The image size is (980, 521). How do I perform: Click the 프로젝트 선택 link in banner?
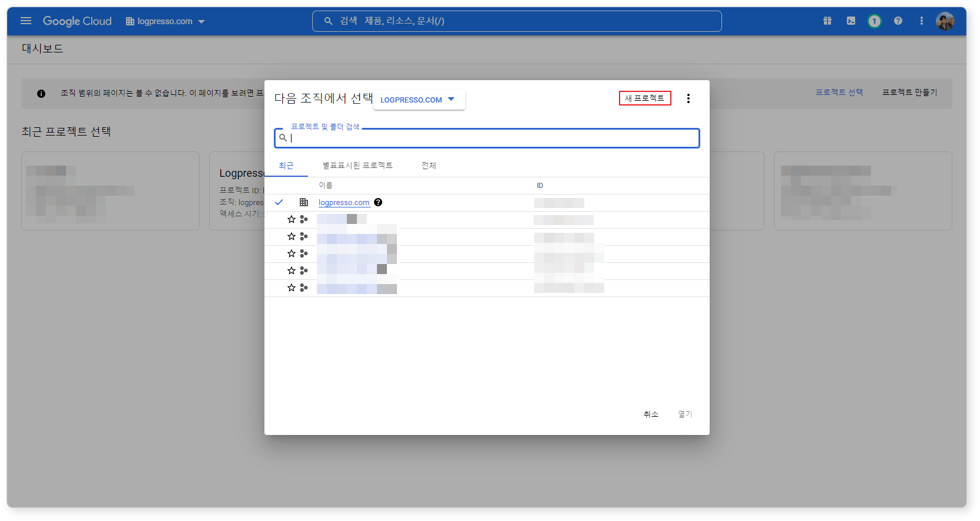click(x=839, y=93)
